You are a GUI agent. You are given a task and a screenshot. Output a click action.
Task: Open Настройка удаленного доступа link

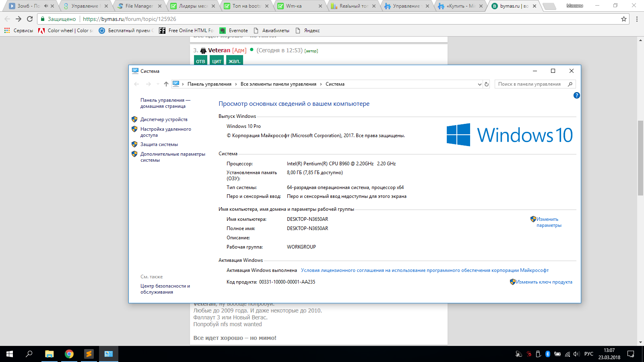[166, 132]
